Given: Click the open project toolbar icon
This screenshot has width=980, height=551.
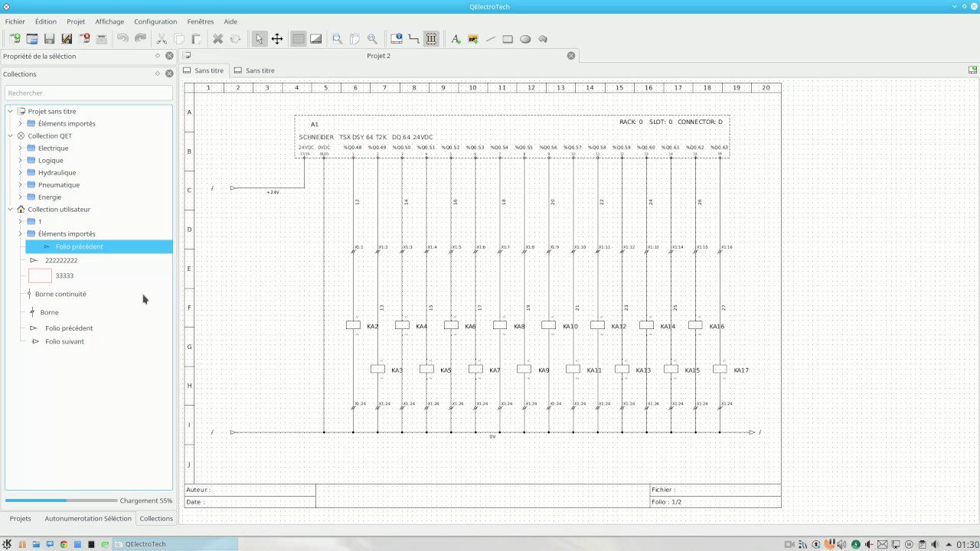Looking at the screenshot, I should [32, 39].
